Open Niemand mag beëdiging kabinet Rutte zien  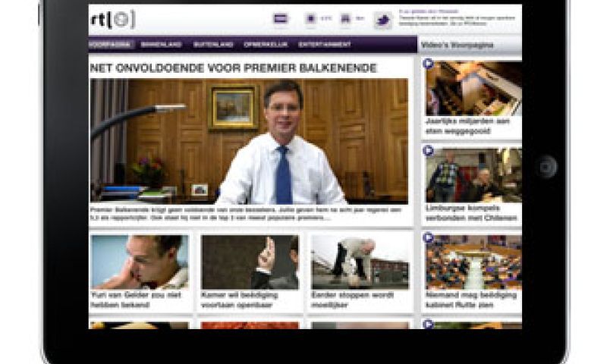tap(471, 300)
